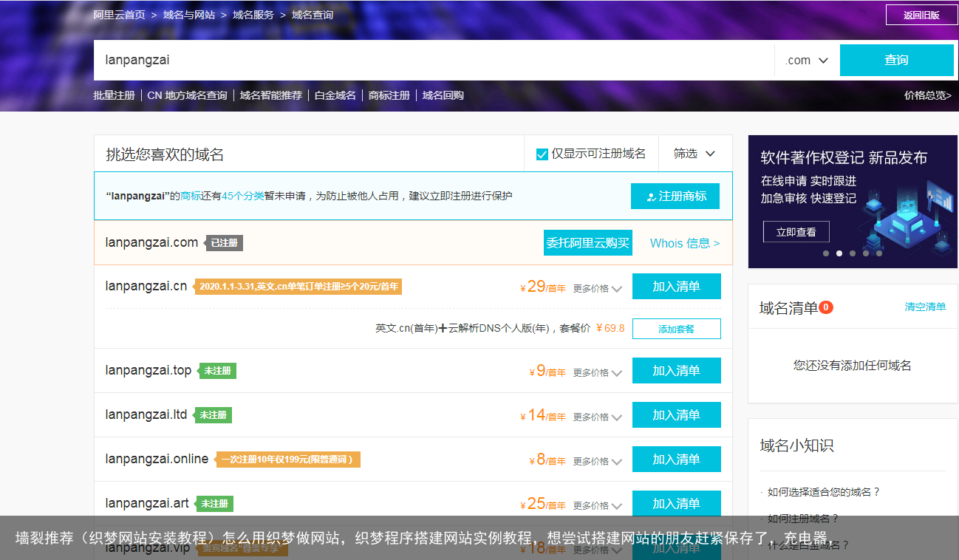Click the ¥69.8 package price
Viewport: 959px width, 560px height.
[x=610, y=328]
